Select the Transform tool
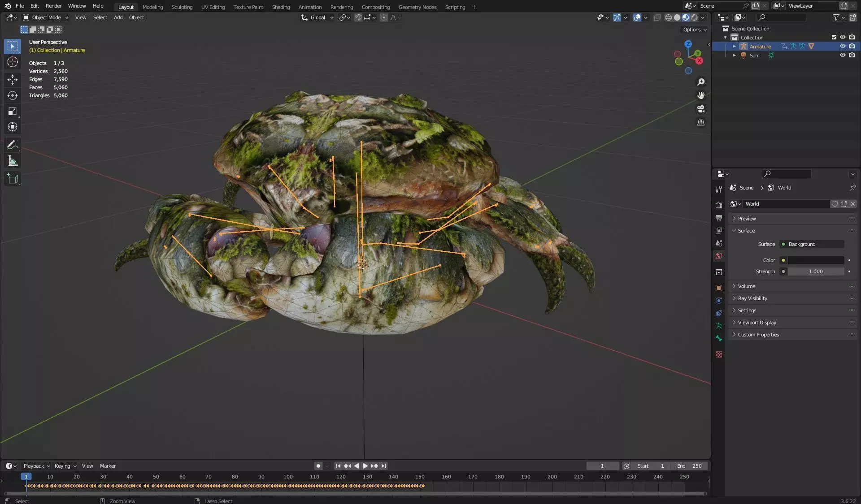Screen dimensions: 861x504 coord(13,127)
